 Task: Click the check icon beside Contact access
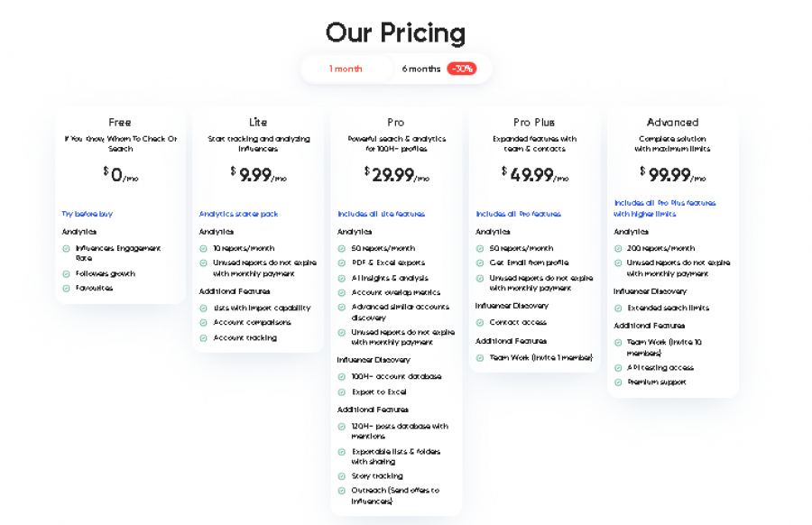[480, 321]
